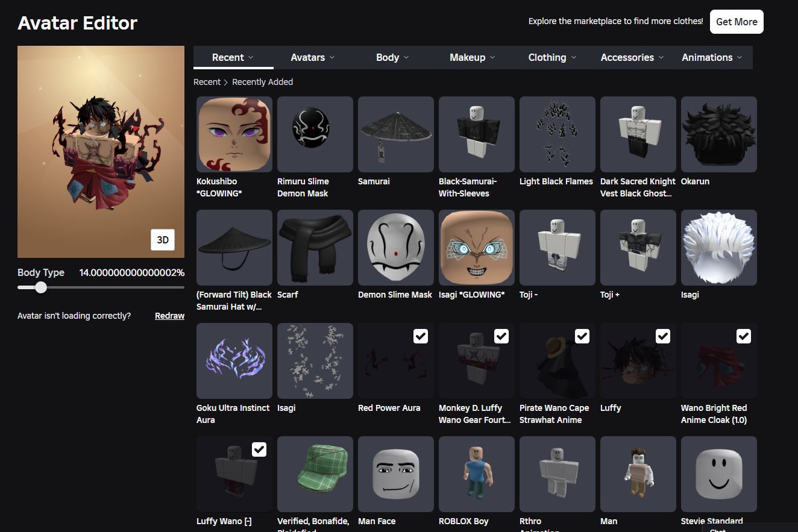
Task: Choose the Black-Samurai-With-Sleeves shirt
Action: tap(477, 134)
